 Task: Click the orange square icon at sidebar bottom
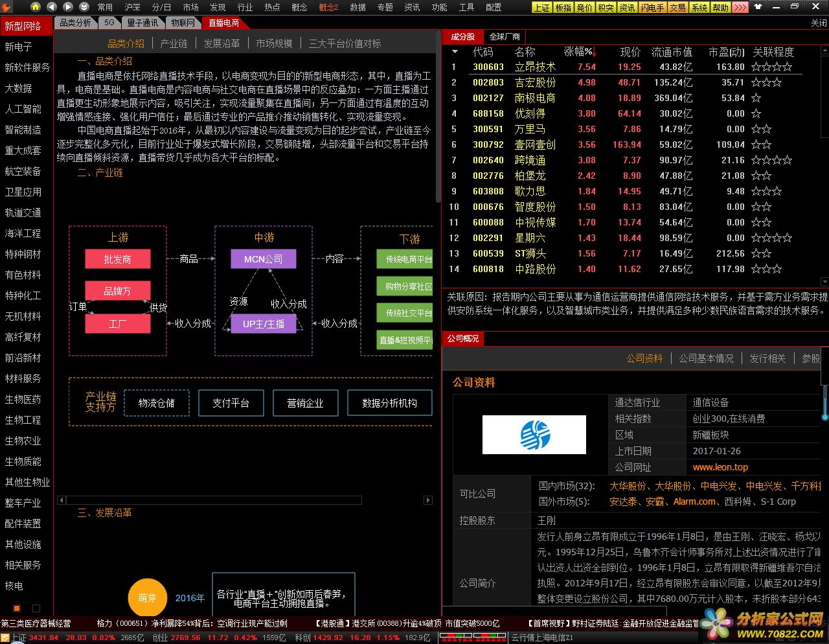(x=17, y=608)
